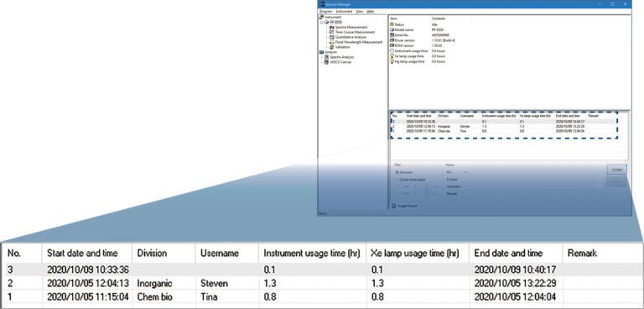Select enlarged end time 2020/10/05 13:22:29

(x=516, y=284)
